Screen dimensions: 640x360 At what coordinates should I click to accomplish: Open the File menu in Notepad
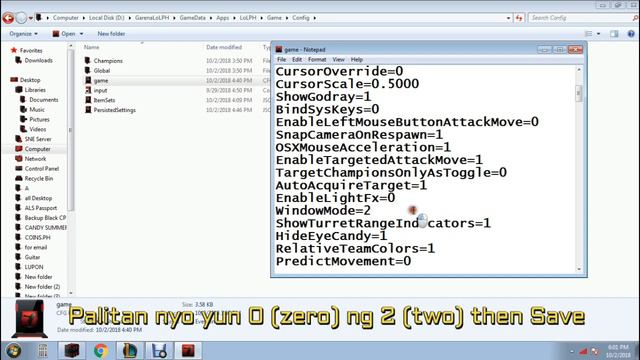pyautogui.click(x=281, y=60)
